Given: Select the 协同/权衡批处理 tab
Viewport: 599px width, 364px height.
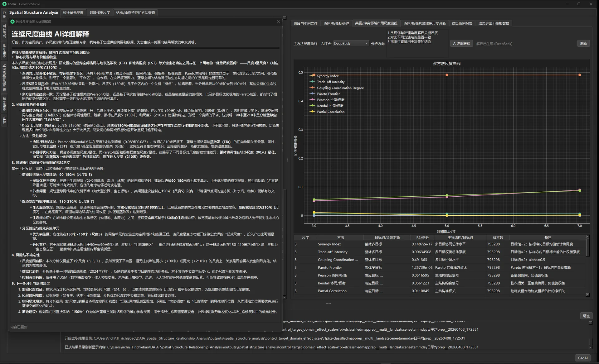Looking at the screenshot, I should tap(336, 23).
